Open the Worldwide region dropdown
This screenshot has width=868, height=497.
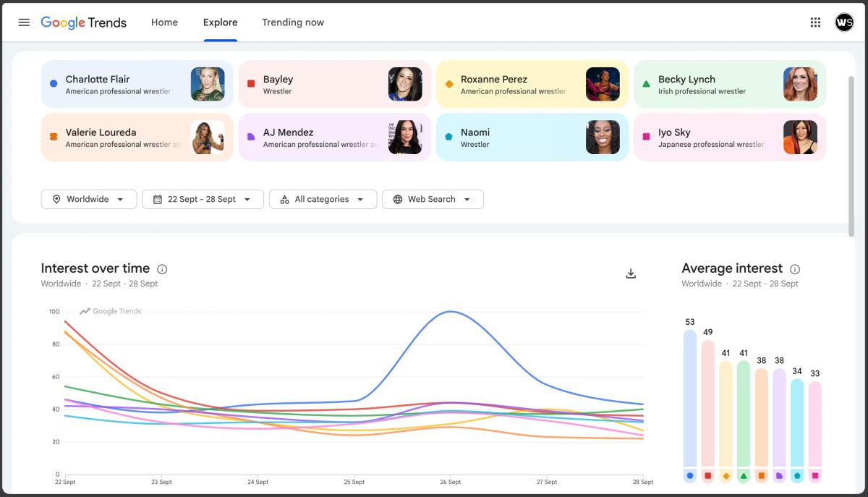pyautogui.click(x=89, y=199)
